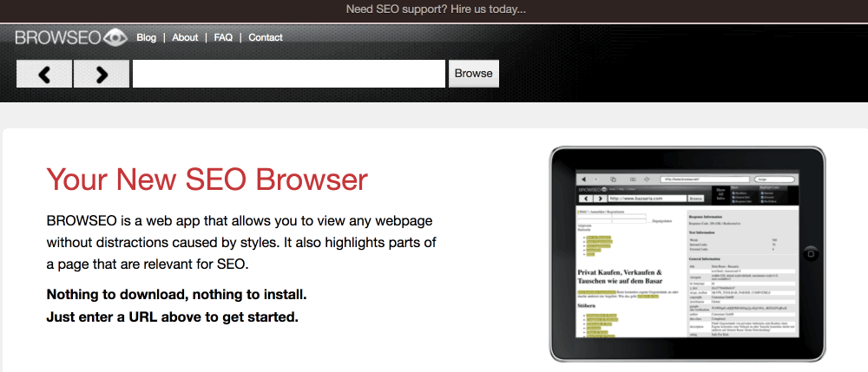Click the Browse button

coord(474,74)
